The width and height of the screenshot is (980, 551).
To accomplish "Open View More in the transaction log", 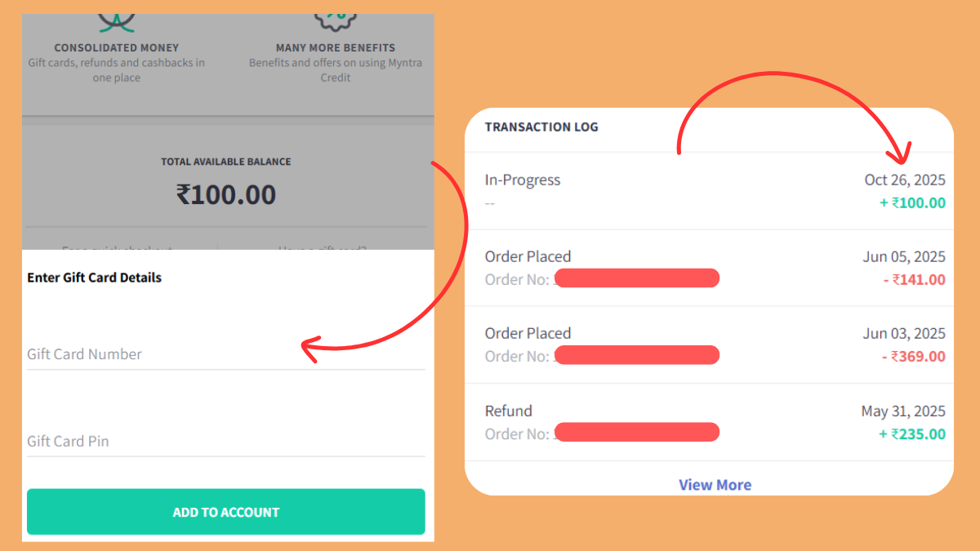I will point(715,485).
